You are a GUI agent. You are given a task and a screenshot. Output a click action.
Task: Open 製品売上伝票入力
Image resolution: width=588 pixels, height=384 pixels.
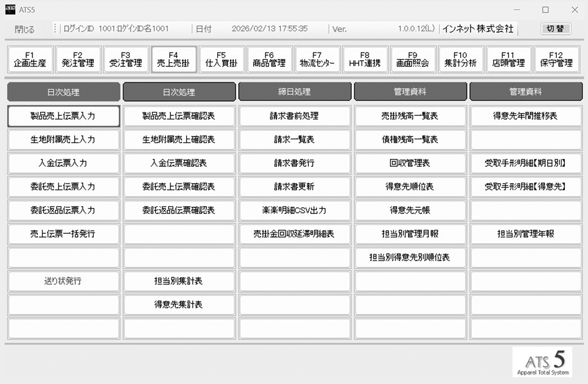click(x=63, y=116)
